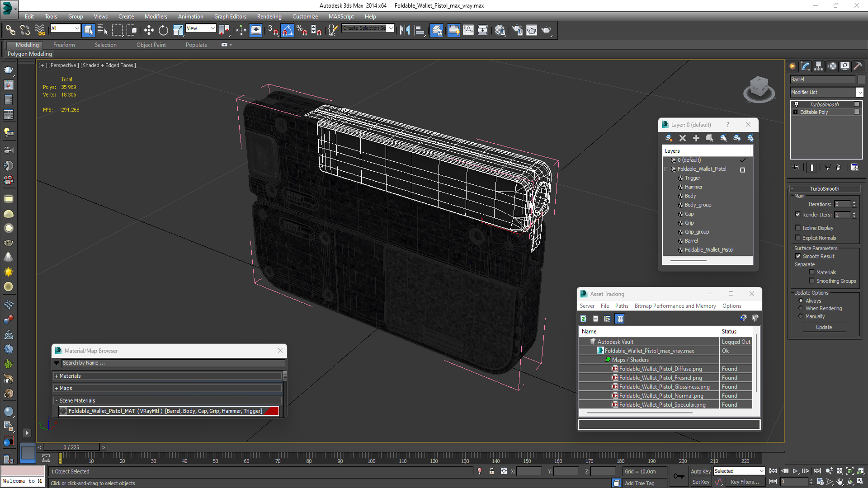Open the Render Setup icon
This screenshot has height=488, width=868.
(517, 30)
